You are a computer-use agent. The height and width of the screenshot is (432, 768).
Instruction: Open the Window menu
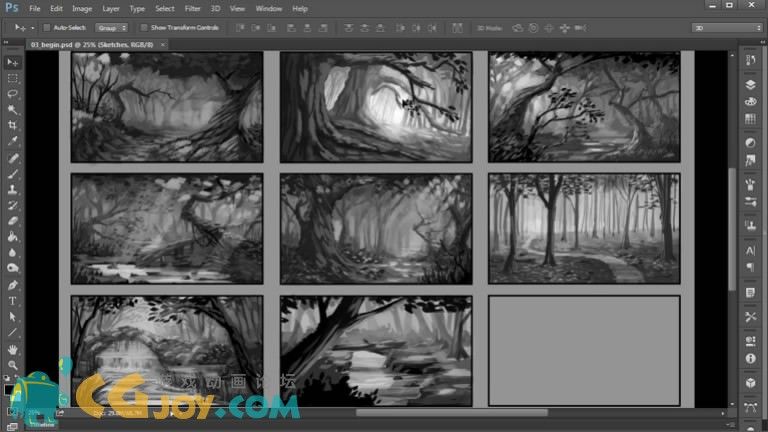point(269,9)
